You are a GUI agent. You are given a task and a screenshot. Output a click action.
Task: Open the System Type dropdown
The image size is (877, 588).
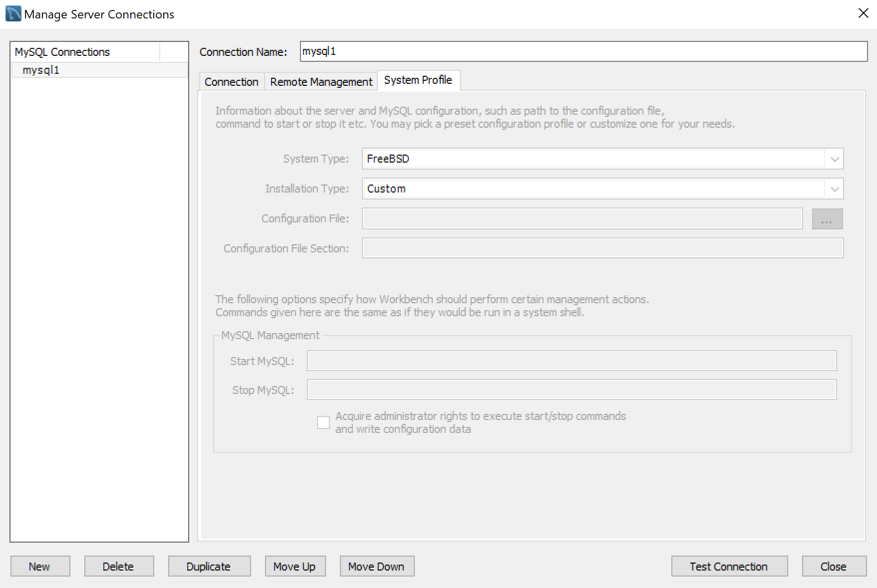pyautogui.click(x=834, y=159)
